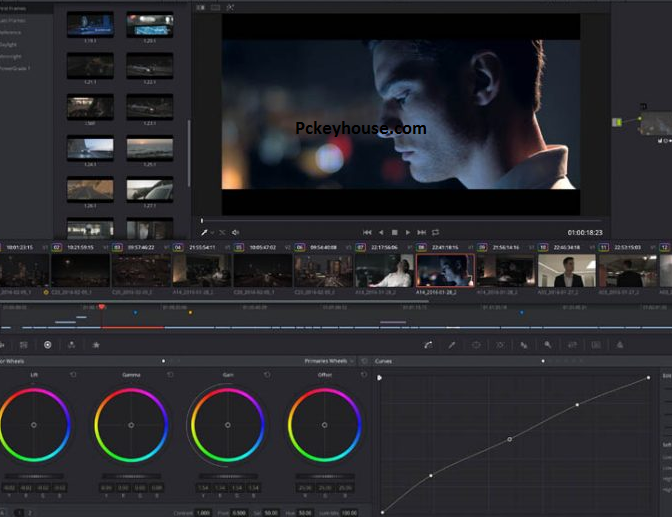Open the Power Window palette
This screenshot has width=672, height=517.
point(476,345)
